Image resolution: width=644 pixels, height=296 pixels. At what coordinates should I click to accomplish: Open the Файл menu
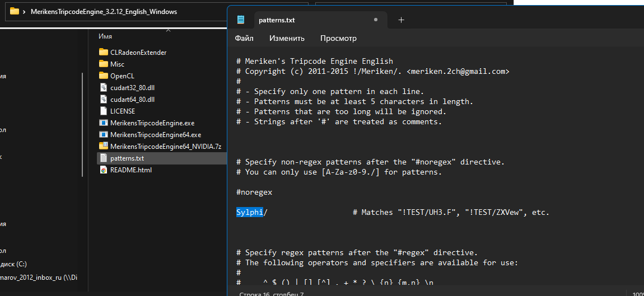click(244, 38)
